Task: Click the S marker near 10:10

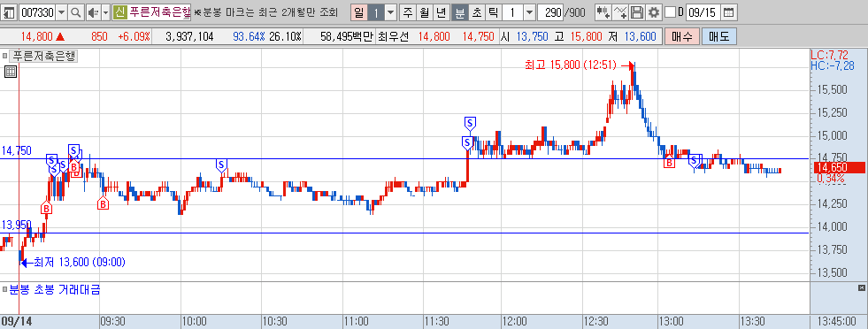Action: [221, 164]
